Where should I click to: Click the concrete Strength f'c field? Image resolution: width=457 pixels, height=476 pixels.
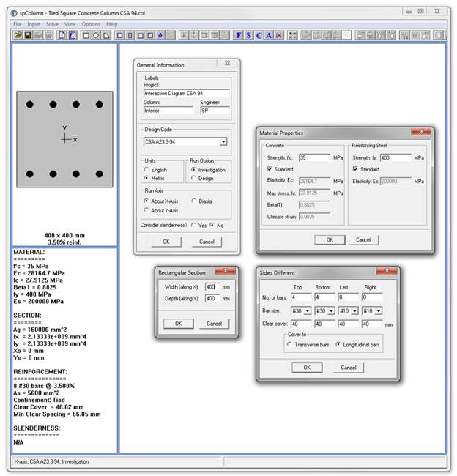(314, 157)
